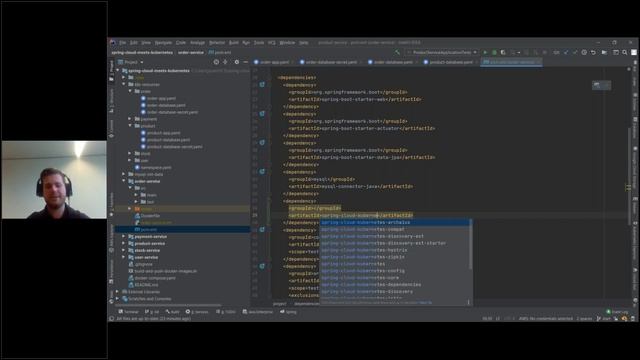Screen dimensions: 640x360
Task: Click the breadcrumb order-service in navigation bar
Action: 191,53
